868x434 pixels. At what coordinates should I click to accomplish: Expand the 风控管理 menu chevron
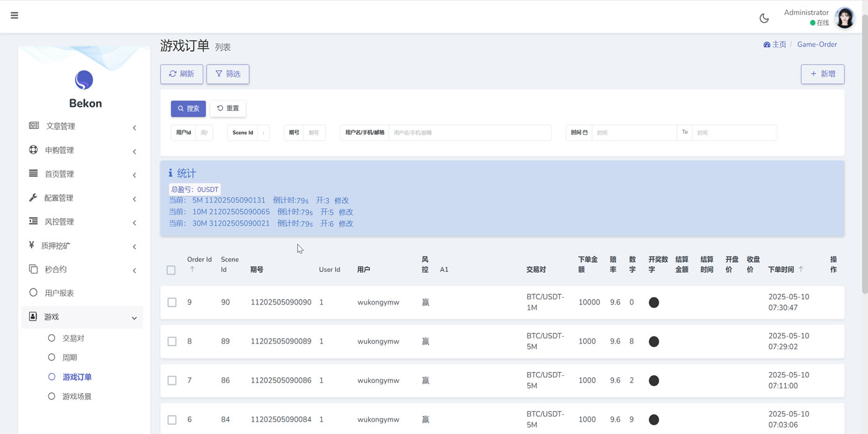click(135, 223)
